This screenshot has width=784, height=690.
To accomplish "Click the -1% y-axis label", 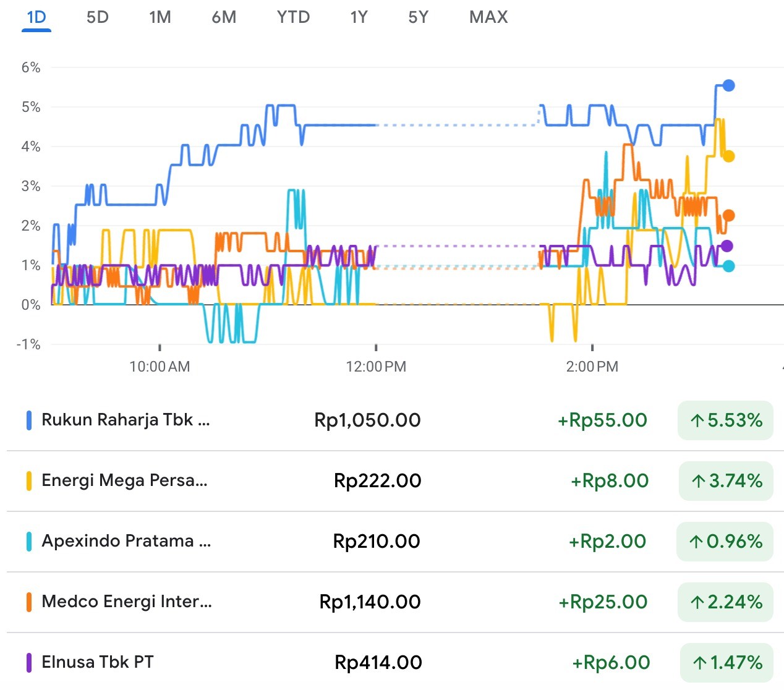I will [28, 344].
